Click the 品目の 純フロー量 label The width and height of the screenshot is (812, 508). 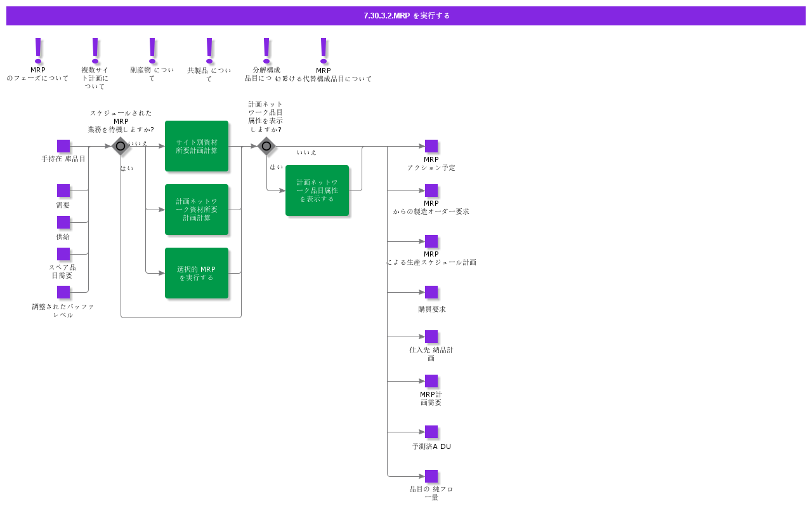pyautogui.click(x=431, y=493)
